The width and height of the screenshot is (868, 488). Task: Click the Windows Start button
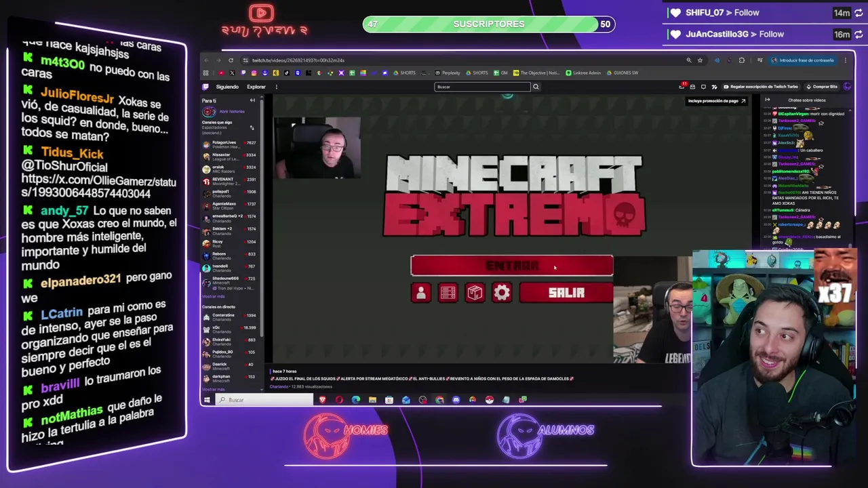tap(206, 400)
